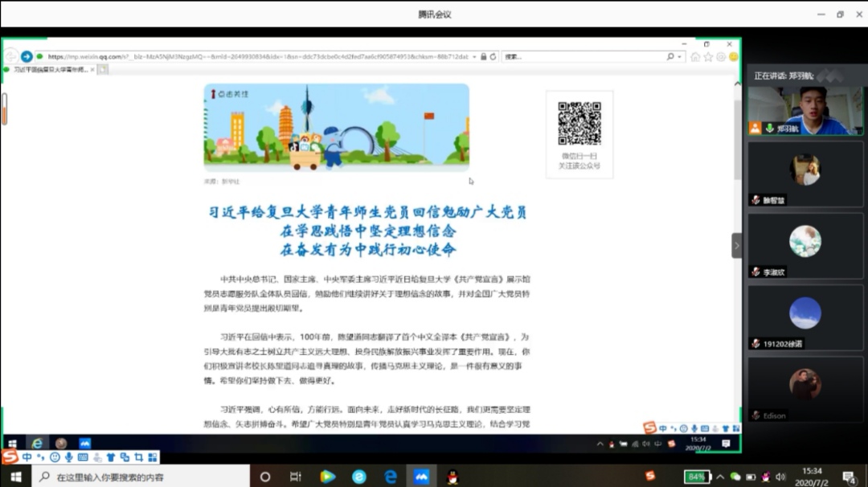Show hidden system tray icons chevron
The image size is (868, 487).
pyautogui.click(x=720, y=477)
